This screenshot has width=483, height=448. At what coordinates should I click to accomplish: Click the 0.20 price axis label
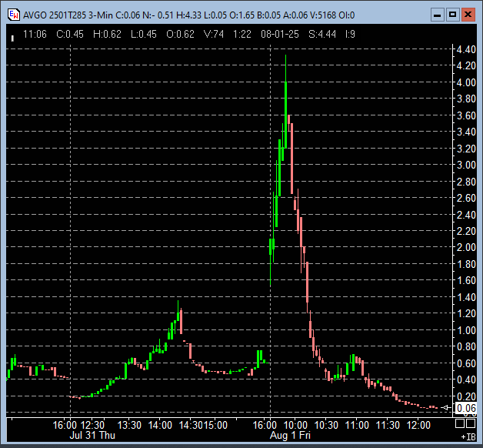(x=466, y=396)
